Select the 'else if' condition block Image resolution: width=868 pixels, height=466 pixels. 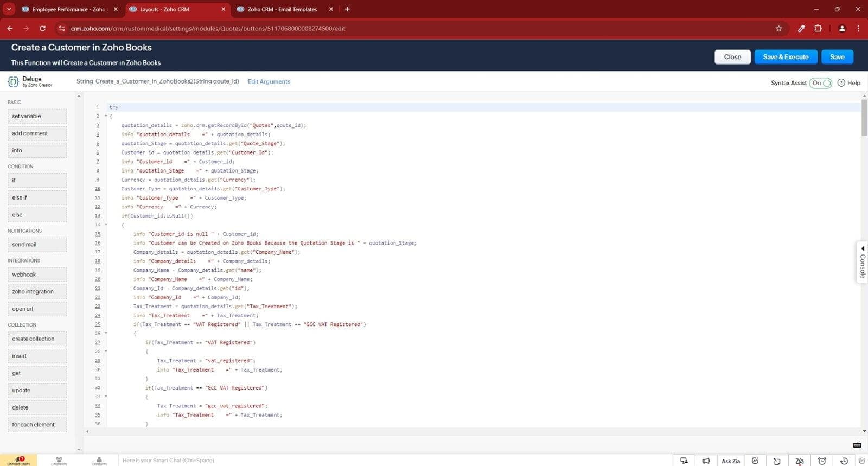click(x=37, y=197)
